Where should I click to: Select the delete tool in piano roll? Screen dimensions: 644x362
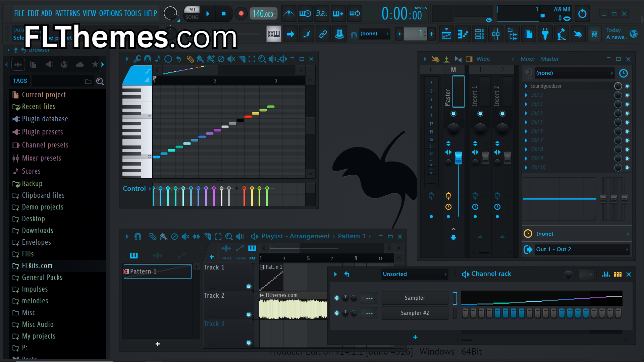point(221,59)
